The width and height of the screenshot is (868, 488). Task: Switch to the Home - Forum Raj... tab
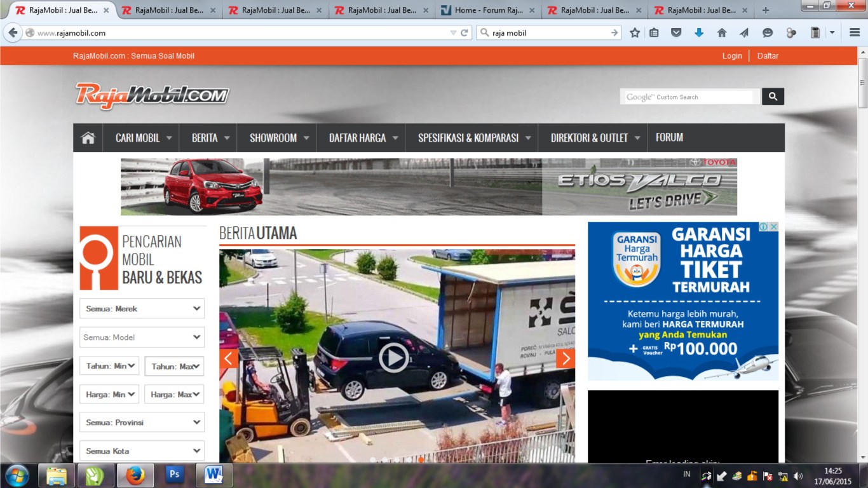coord(488,10)
